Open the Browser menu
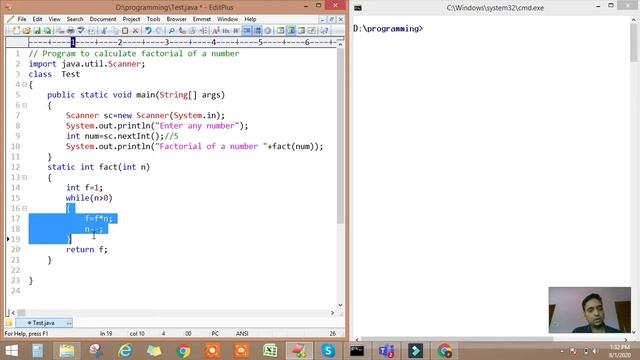Viewport: 640px width, 360px height. (176, 19)
